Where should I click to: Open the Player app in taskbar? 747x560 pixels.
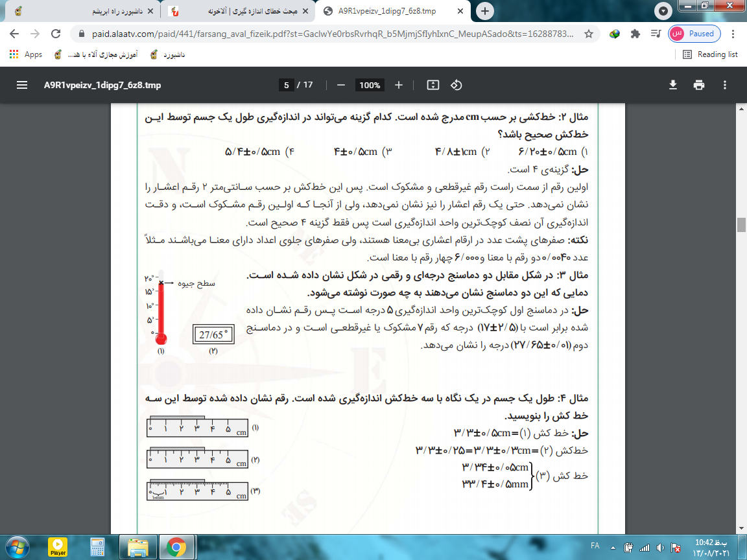58,546
